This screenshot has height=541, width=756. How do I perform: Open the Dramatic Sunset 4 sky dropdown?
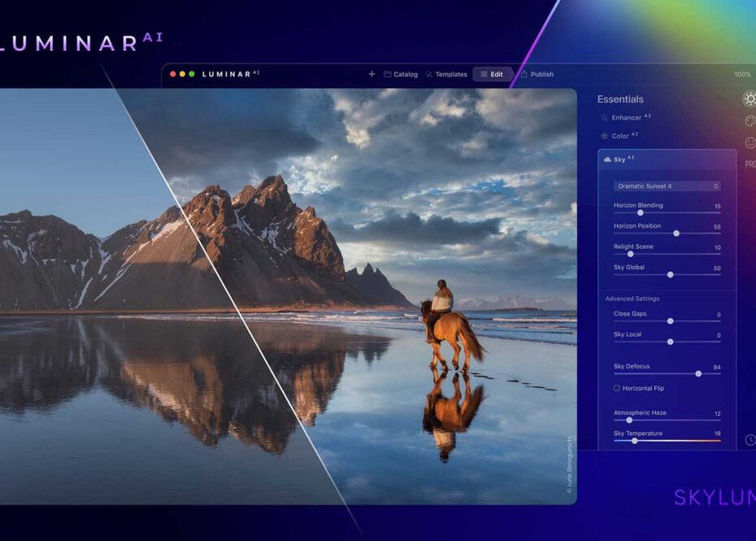click(x=667, y=185)
